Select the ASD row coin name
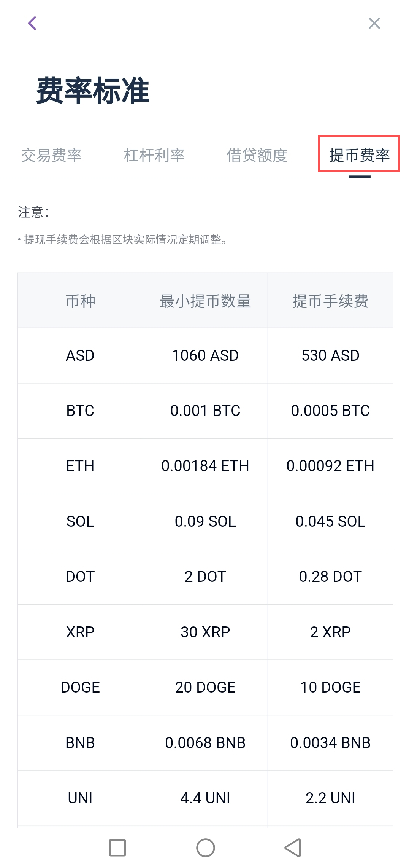The height and width of the screenshot is (868, 409). pyautogui.click(x=80, y=355)
